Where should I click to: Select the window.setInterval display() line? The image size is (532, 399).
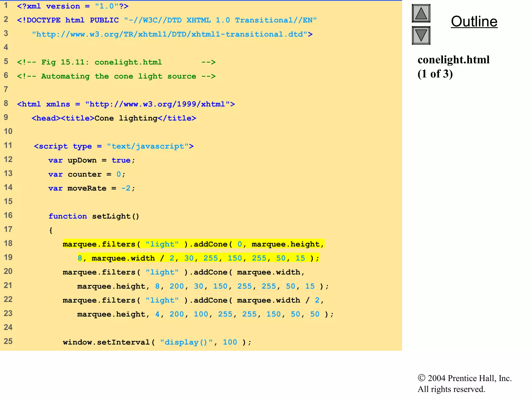(x=157, y=342)
